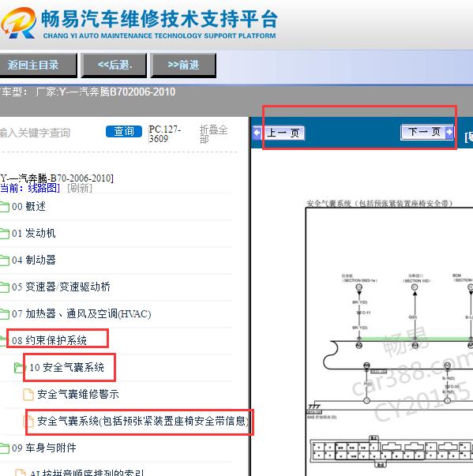Click the 当前：线路图 link
The image size is (473, 476).
click(30, 188)
